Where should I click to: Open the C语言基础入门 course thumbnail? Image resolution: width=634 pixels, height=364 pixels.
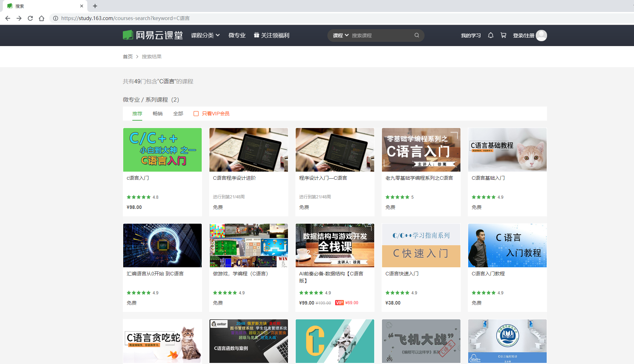(507, 149)
